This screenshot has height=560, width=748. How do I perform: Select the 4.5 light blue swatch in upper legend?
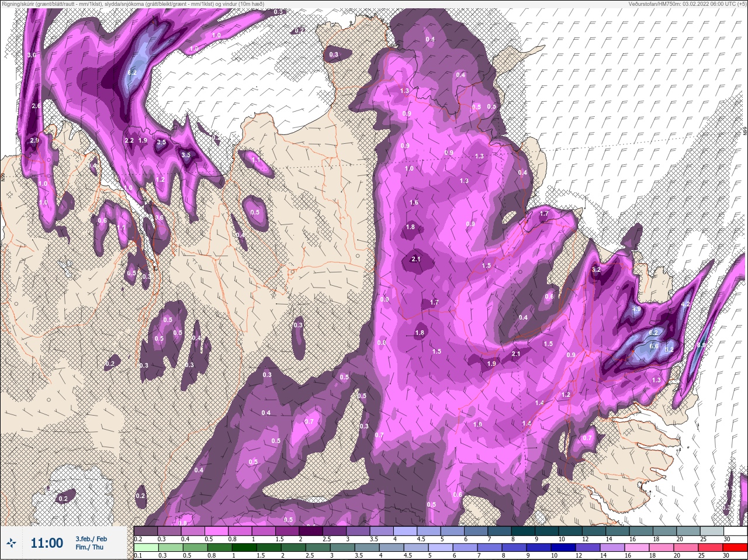(430, 531)
